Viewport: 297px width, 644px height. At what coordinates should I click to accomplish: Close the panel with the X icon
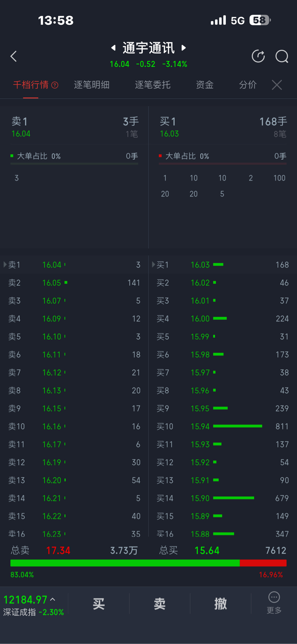coord(277,85)
